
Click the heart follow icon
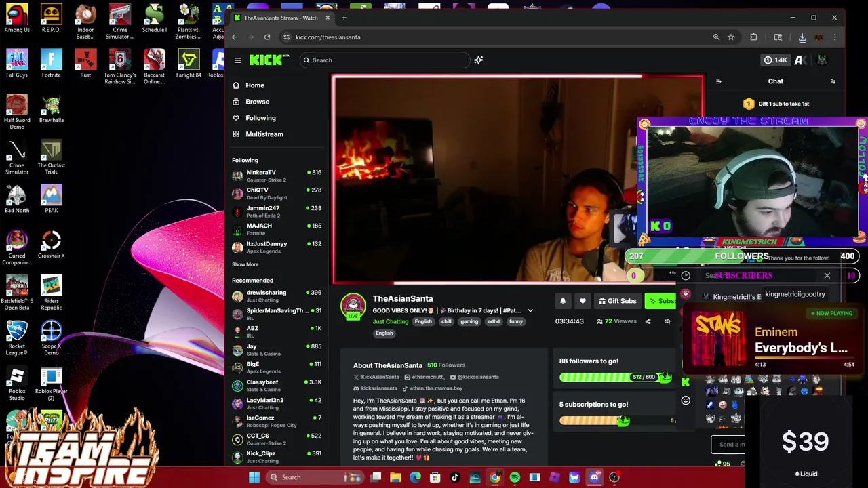(x=583, y=301)
